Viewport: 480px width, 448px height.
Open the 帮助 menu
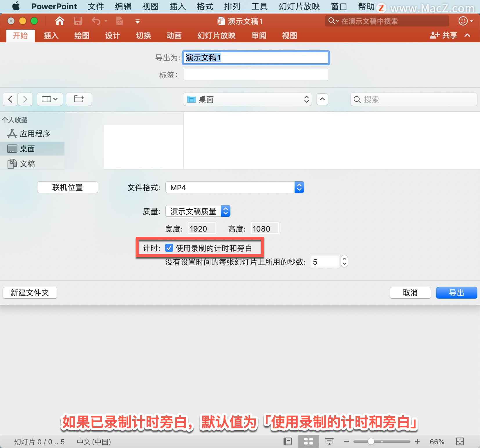(366, 6)
